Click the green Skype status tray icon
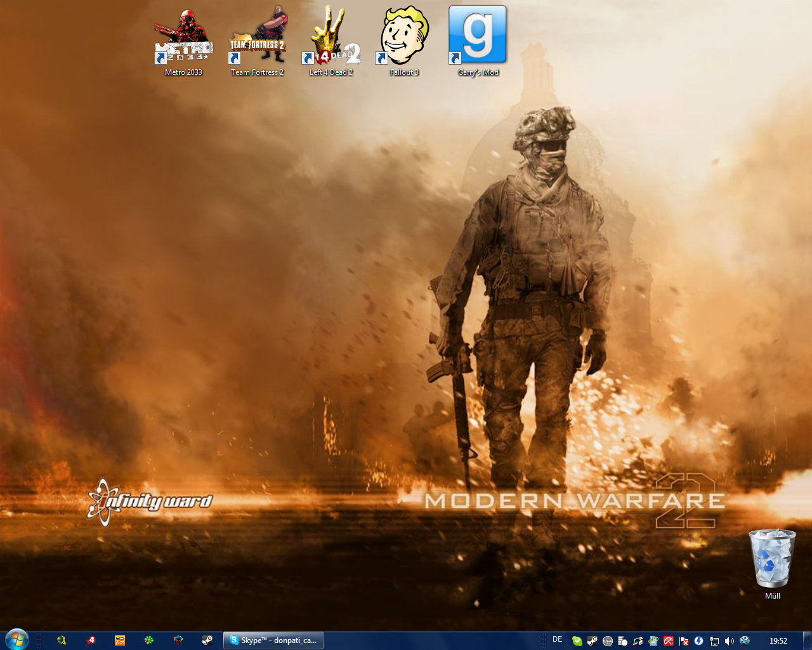 (577, 641)
